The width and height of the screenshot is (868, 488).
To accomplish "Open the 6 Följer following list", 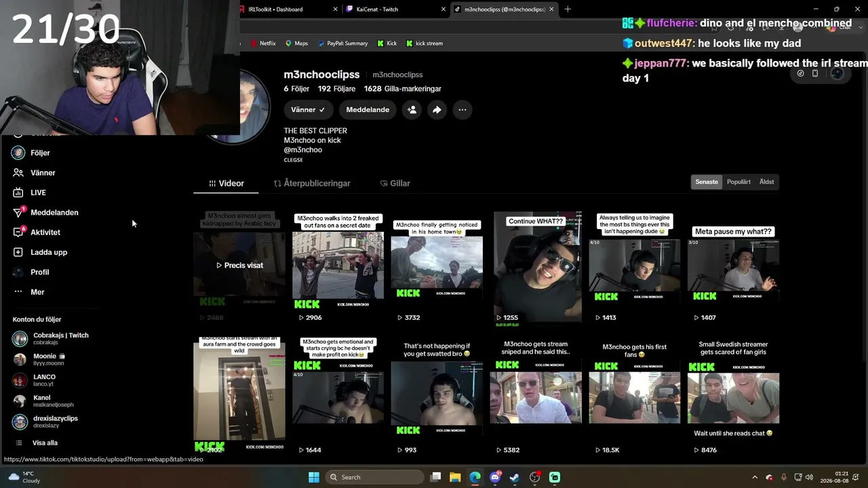I will 296,89.
